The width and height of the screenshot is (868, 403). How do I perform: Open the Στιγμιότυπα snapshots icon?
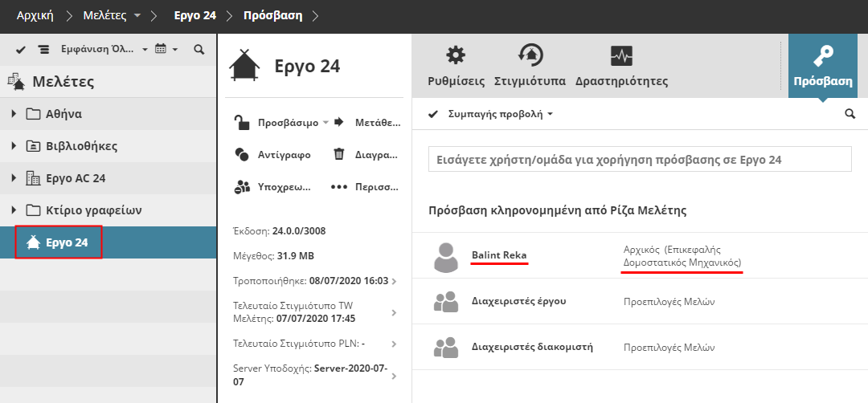[x=530, y=56]
